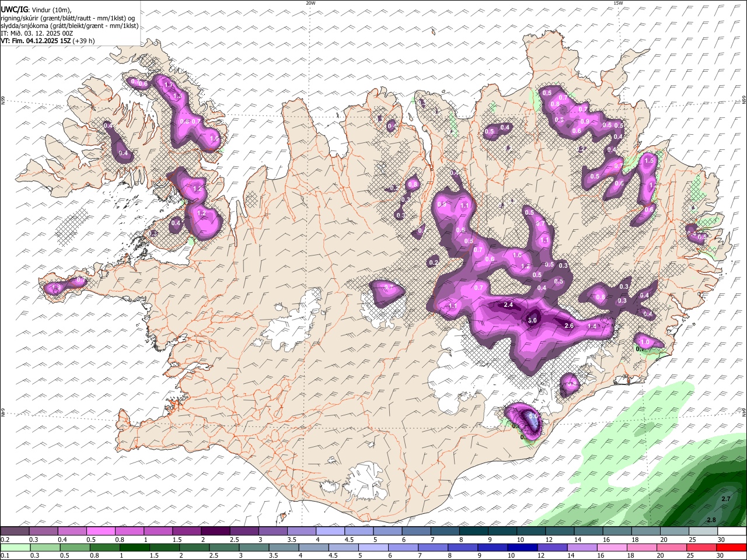Click the '15W' longitude label at top
Screen dimensions: 747x560
[617, 3]
